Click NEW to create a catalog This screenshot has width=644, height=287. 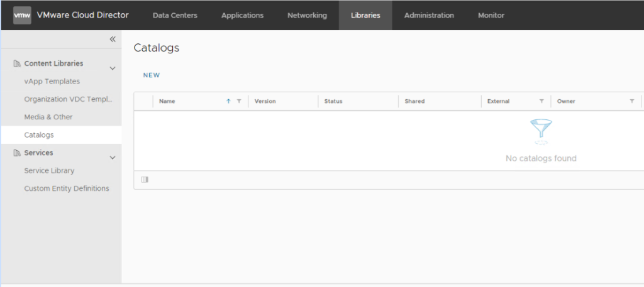pyautogui.click(x=152, y=75)
